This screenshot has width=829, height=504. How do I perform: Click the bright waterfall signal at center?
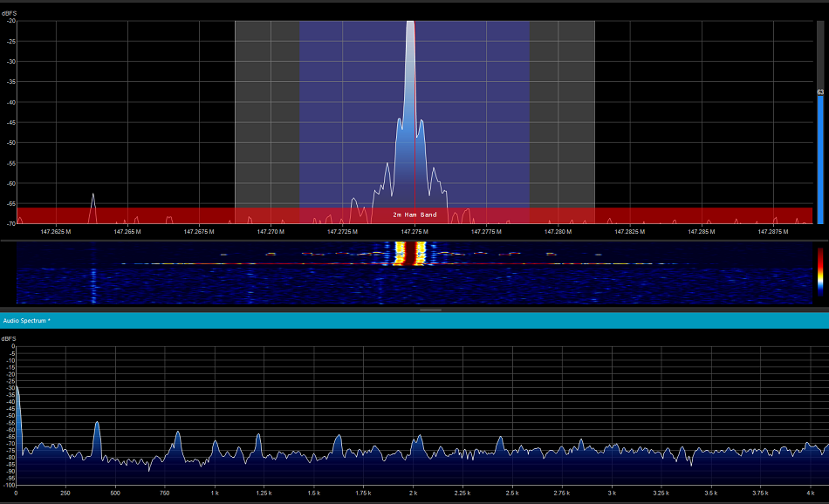(410, 253)
